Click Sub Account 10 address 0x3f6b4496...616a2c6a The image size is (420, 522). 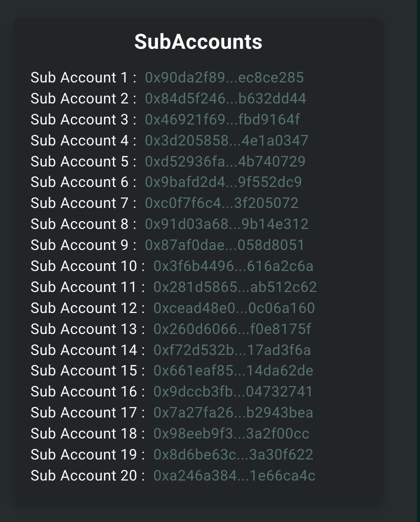coord(233,266)
